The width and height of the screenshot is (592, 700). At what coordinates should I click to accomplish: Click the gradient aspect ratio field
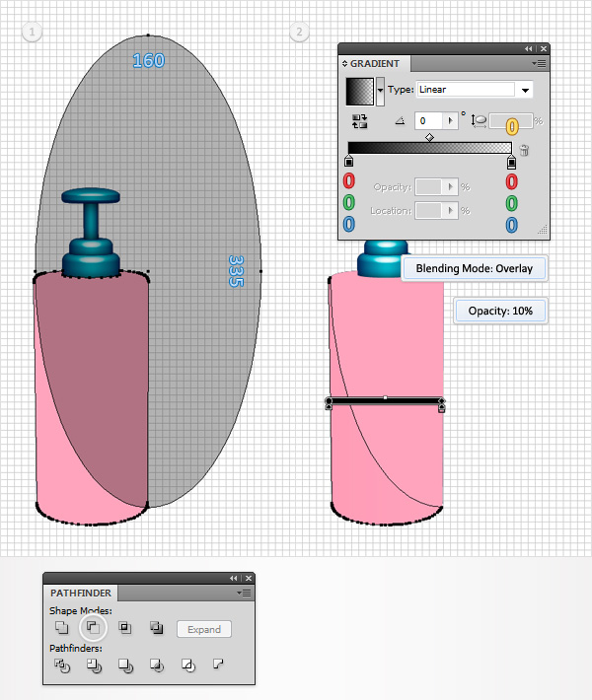[511, 121]
